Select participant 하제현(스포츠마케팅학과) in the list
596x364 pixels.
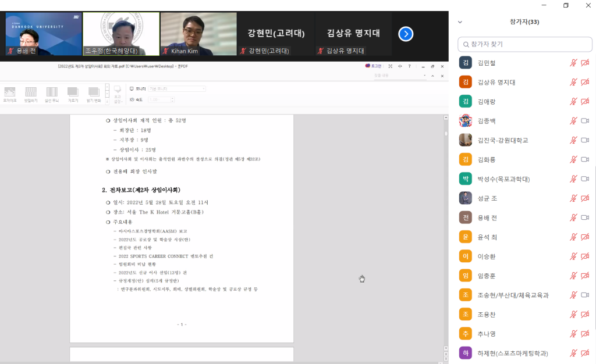(x=512, y=354)
